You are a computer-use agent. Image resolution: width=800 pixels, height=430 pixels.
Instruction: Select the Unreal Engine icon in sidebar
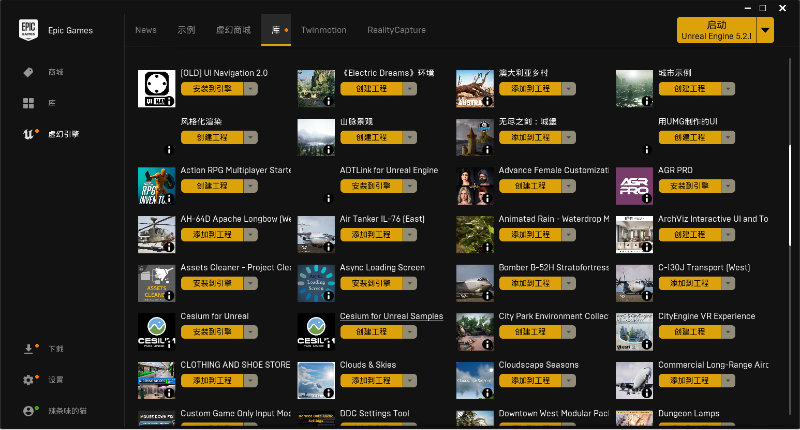[x=28, y=134]
